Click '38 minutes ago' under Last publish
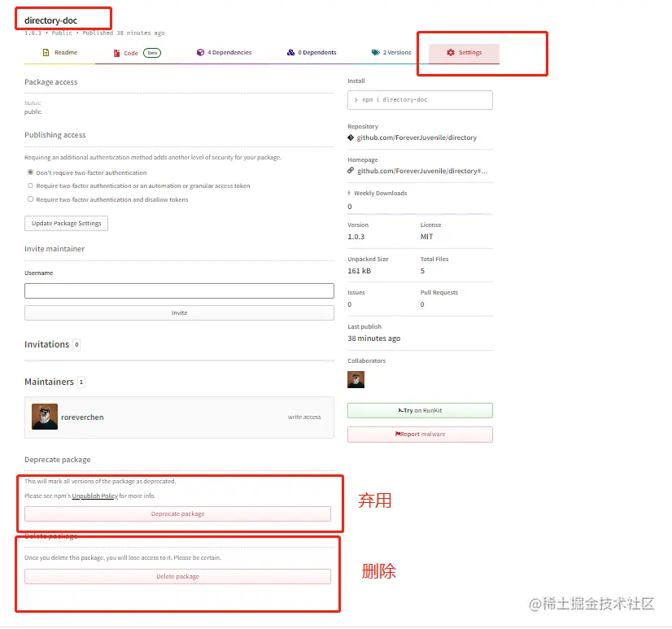 tap(374, 339)
